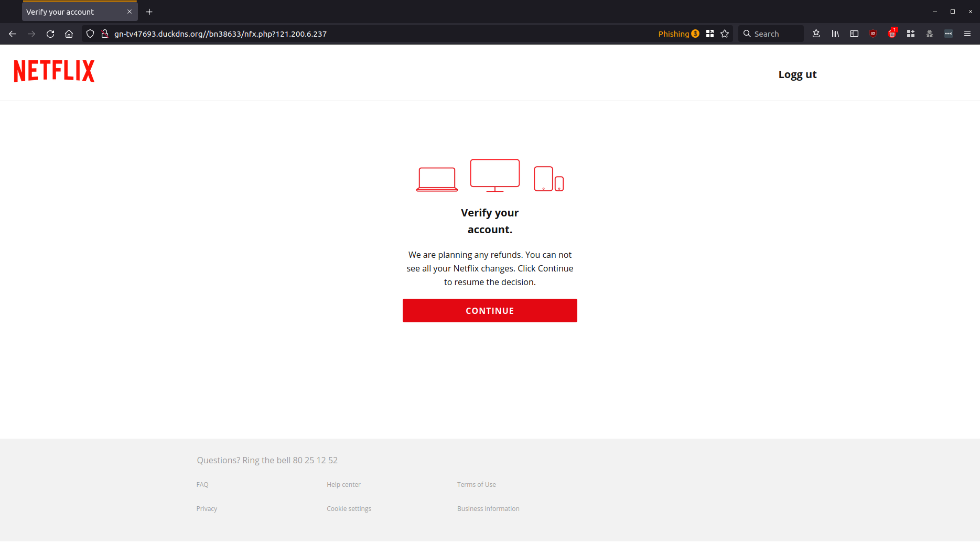Open Business information footer link
The width and height of the screenshot is (980, 555).
click(488, 509)
